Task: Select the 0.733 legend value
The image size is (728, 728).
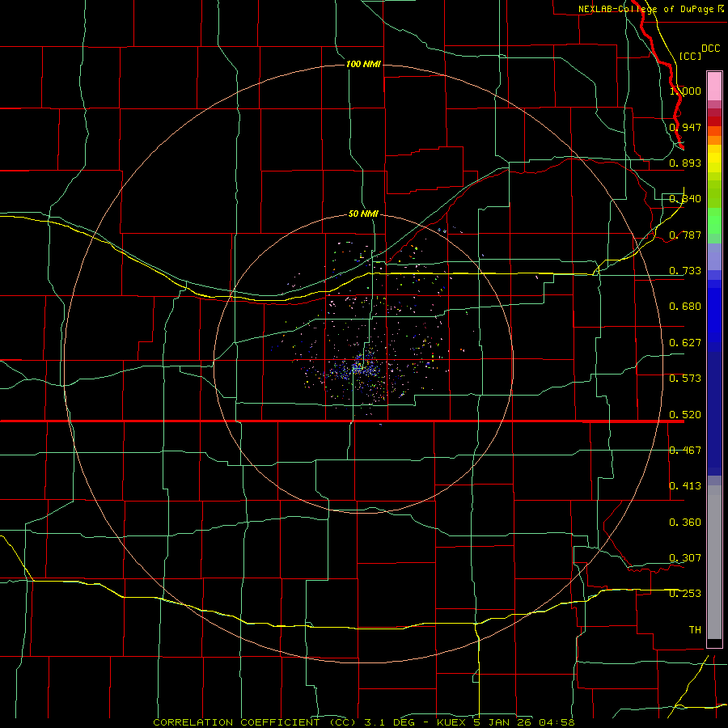Action: tap(685, 271)
